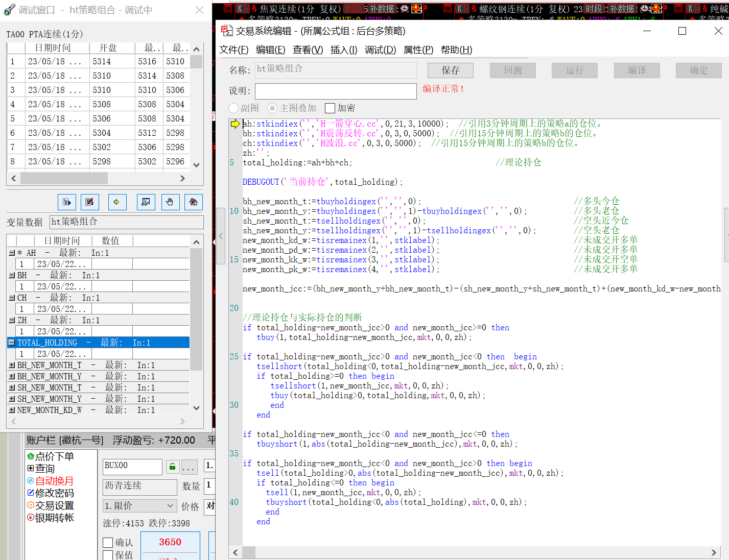Click the left panel collapse arrow handle

point(221,236)
